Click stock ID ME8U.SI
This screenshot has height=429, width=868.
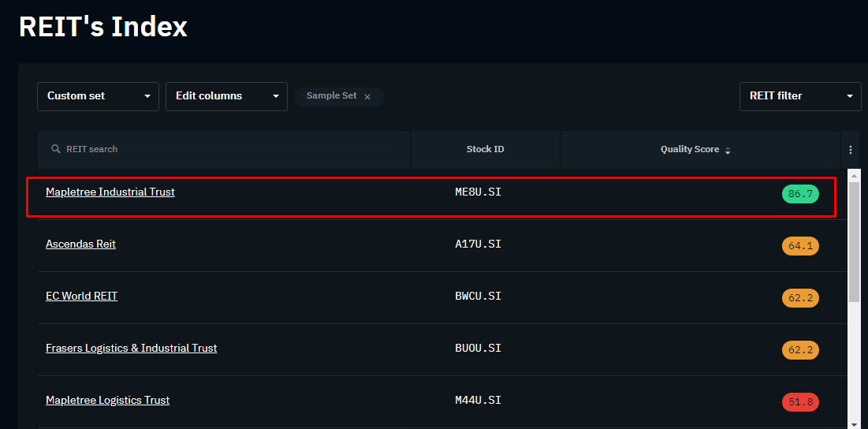(x=478, y=192)
